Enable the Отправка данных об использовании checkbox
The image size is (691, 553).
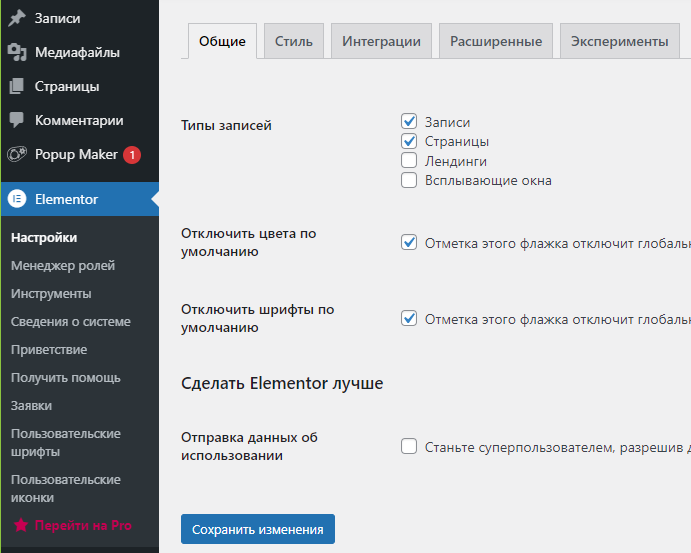coord(409,446)
